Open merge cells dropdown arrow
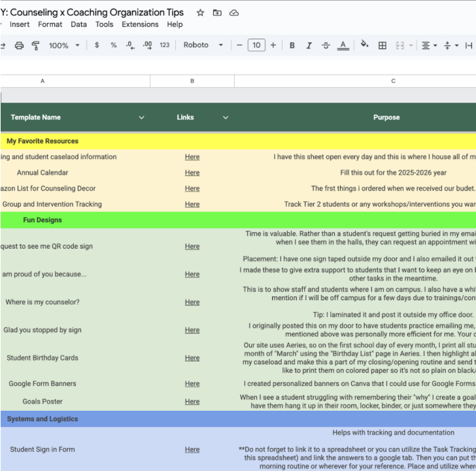Image resolution: width=476 pixels, height=471 pixels. point(411,46)
